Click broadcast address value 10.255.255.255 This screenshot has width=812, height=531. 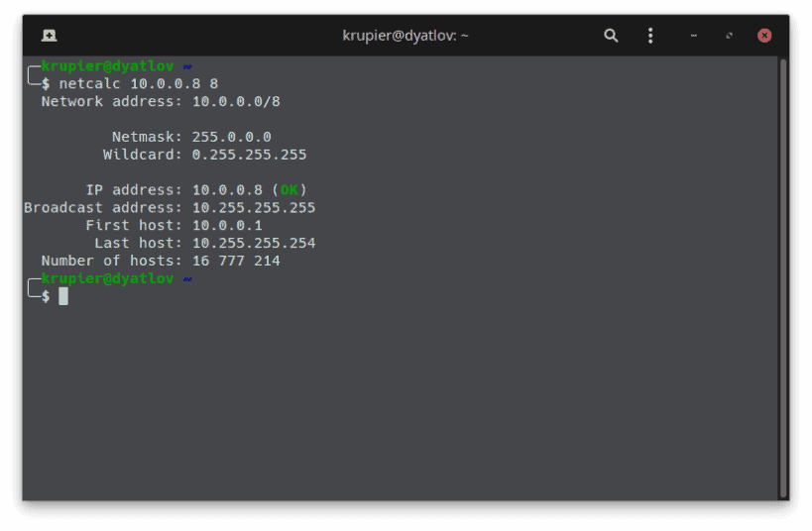pyautogui.click(x=254, y=207)
